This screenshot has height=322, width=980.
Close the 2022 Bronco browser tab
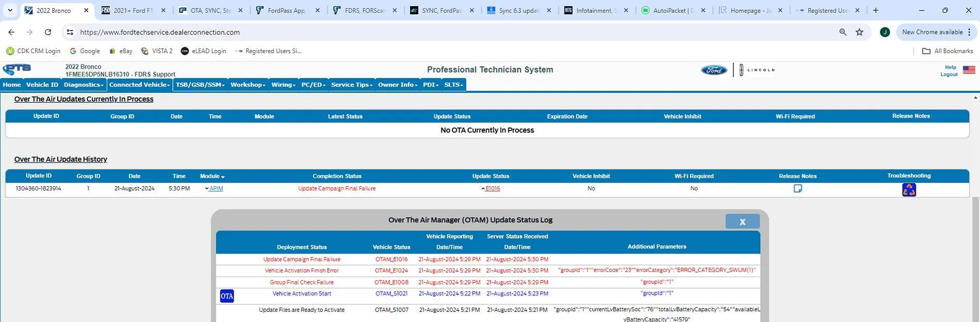point(86,10)
